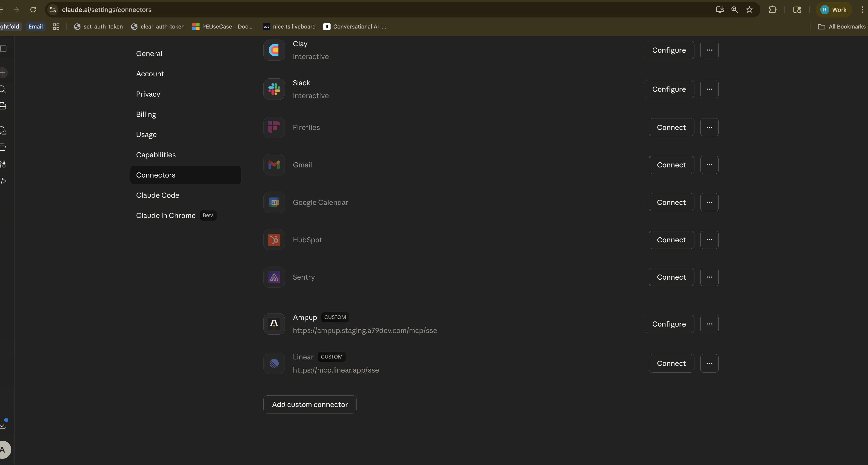868x465 pixels.
Task: Open Claude Code via the code icon
Action: [3, 181]
